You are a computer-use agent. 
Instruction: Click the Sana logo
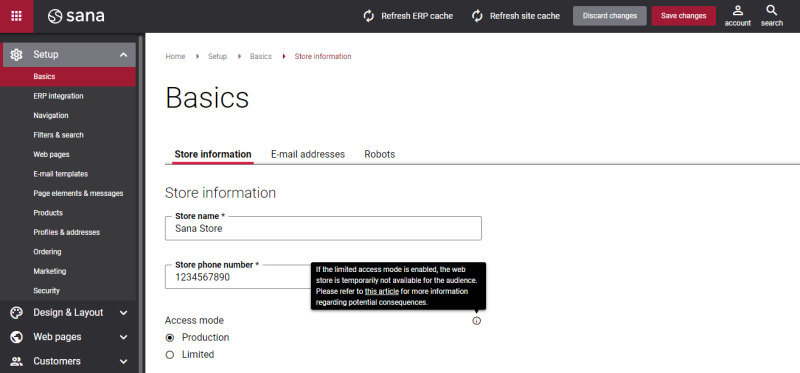76,16
